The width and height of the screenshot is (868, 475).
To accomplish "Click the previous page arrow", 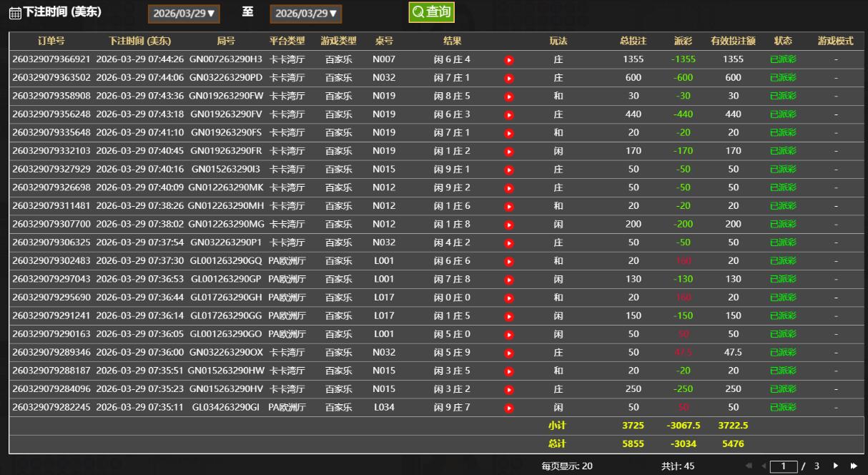I will pos(763,466).
